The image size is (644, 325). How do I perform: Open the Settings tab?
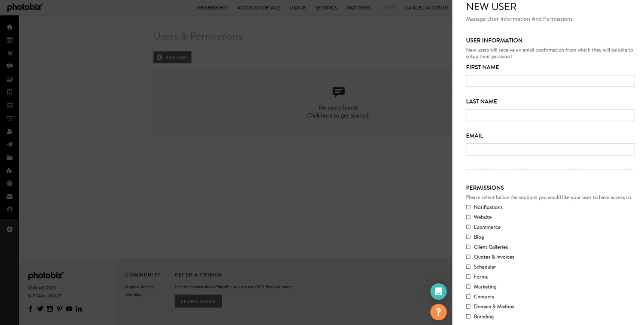pyautogui.click(x=326, y=8)
